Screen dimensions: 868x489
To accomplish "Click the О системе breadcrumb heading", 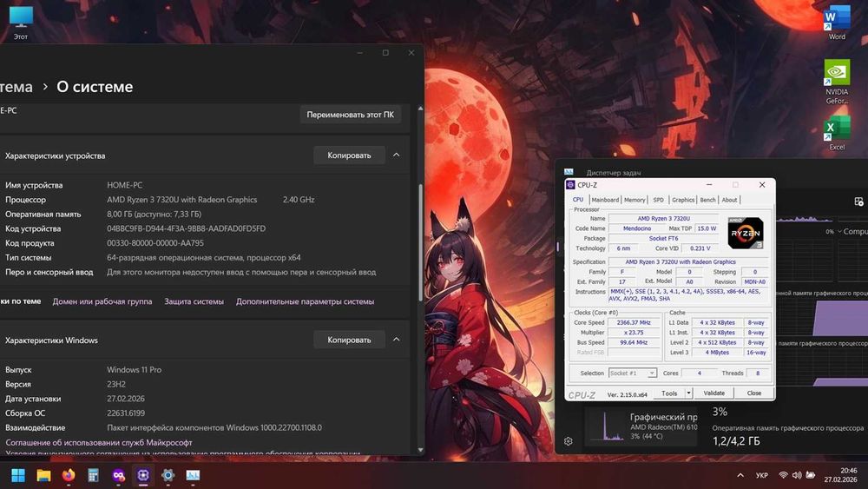I will pos(95,87).
